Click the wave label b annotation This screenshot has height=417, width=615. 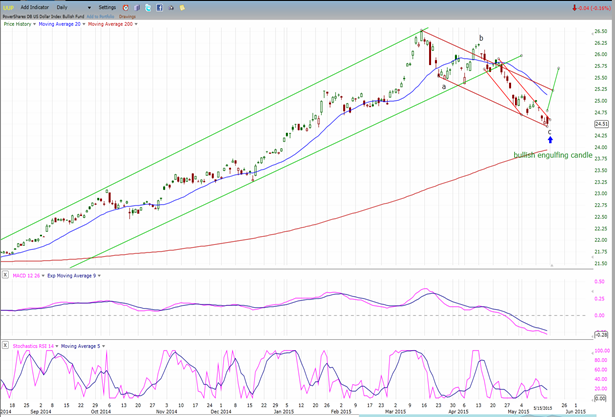pyautogui.click(x=481, y=38)
